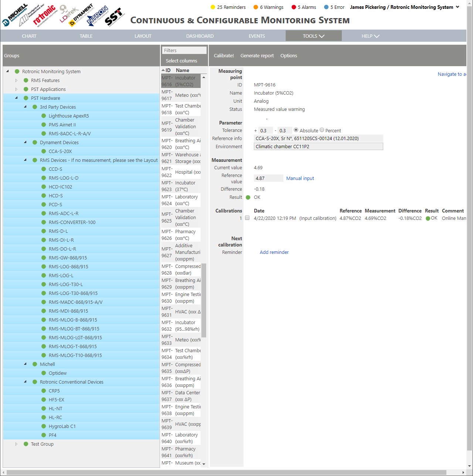Viewport: 473px width, 476px height.
Task: Open the EVENTS tab
Action: point(257,36)
